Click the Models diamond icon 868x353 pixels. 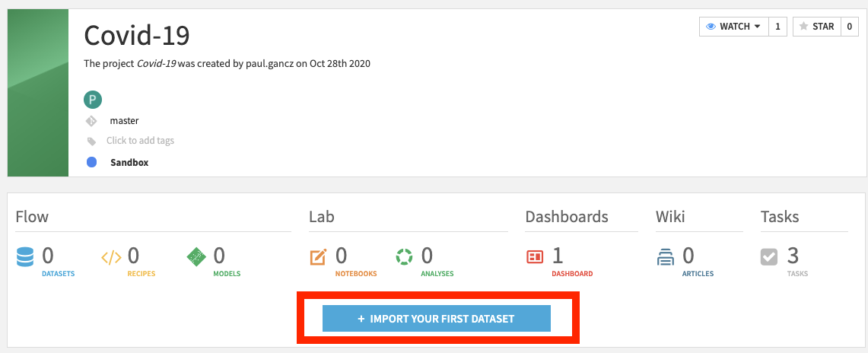196,258
